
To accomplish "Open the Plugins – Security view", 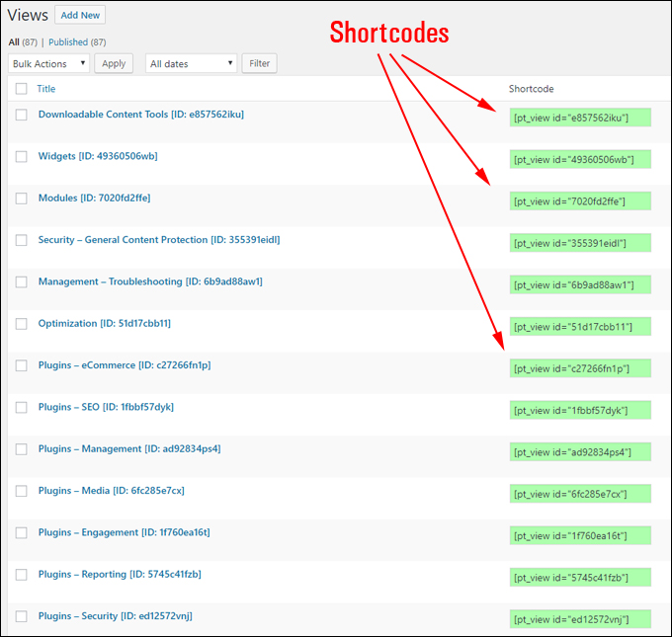I will click(x=116, y=616).
